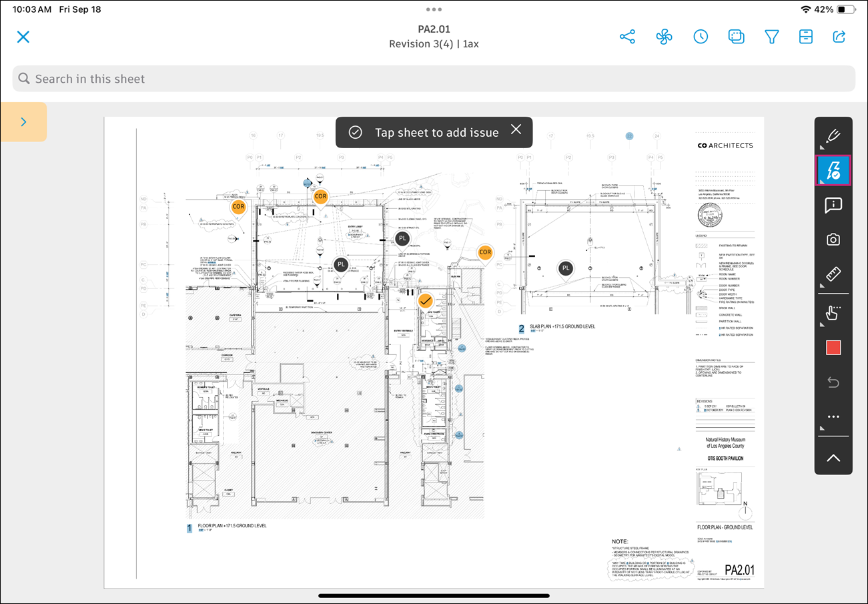Open the version history clock icon
Screen dimensions: 868x604
coord(701,37)
